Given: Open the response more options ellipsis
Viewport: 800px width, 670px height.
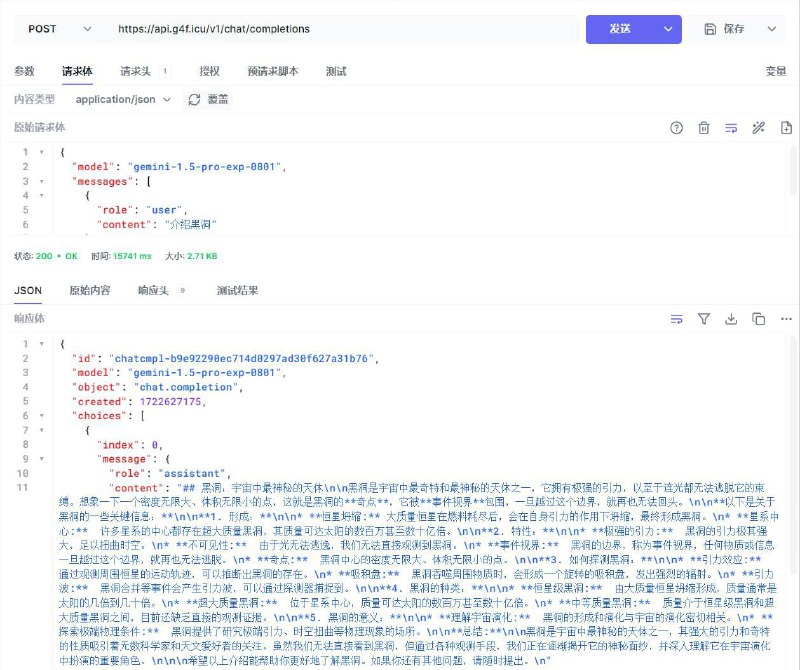Looking at the screenshot, I should coord(786,319).
